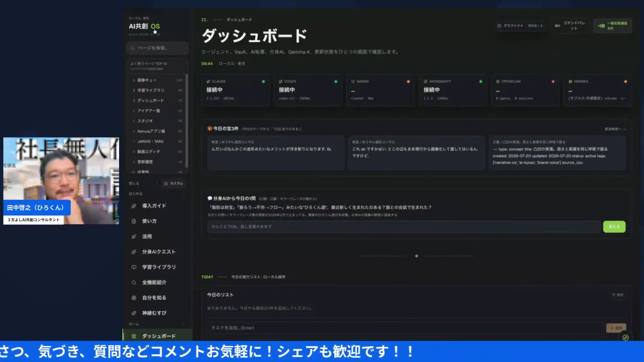
Task: Open 動画エディタ in the TOP 10 list
Action: click(157, 152)
